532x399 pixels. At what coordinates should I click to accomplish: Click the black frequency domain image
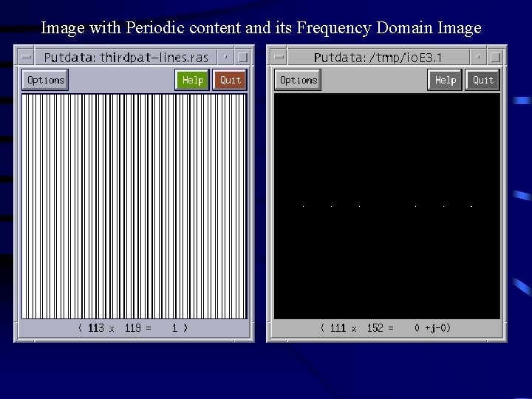[x=387, y=206]
